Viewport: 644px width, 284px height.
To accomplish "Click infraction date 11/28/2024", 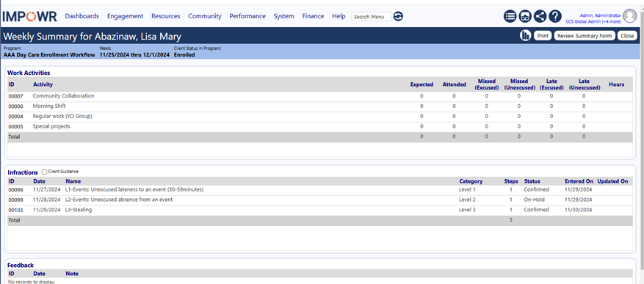I will coord(46,200).
